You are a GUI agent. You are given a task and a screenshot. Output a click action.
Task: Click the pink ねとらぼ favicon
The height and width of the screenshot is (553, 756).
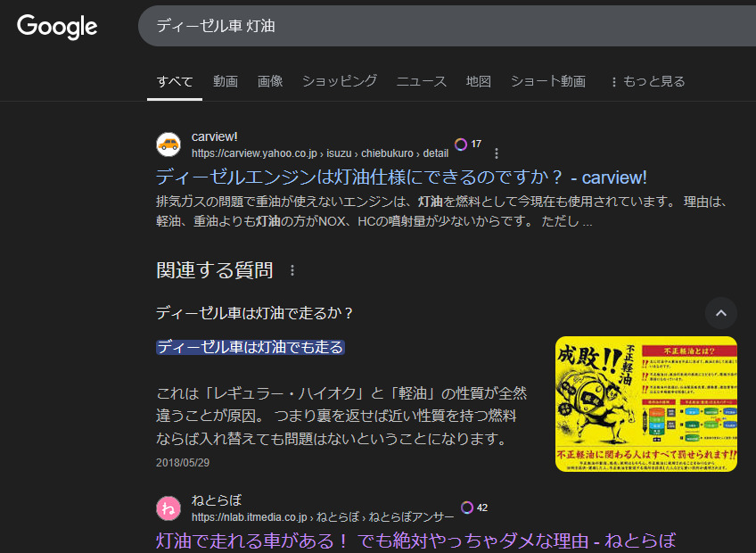pyautogui.click(x=168, y=508)
